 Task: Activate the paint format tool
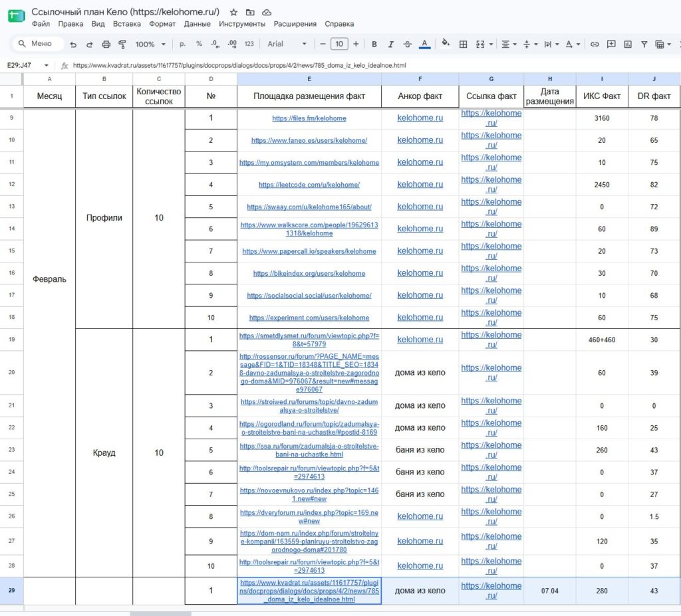pos(122,44)
